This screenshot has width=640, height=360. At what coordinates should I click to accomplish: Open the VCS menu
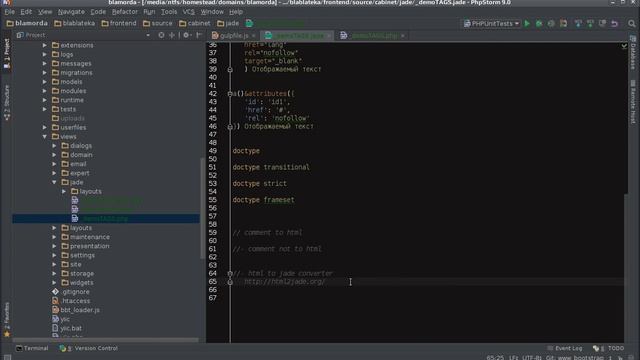[x=189, y=12]
